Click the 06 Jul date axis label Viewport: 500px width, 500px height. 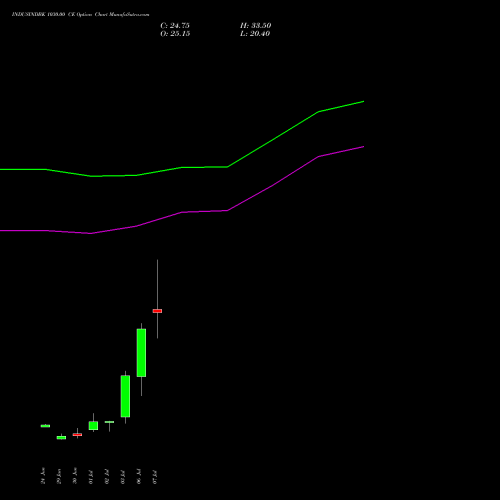139,476
